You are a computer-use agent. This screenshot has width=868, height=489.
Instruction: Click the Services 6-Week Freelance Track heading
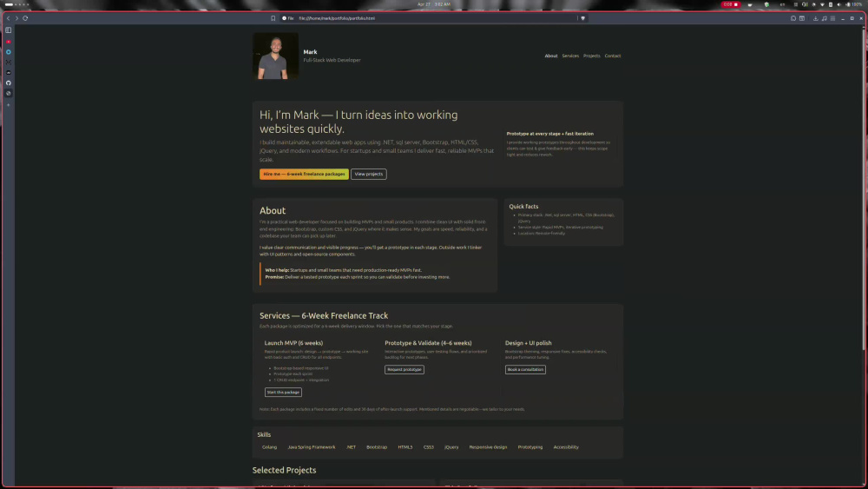coord(324,315)
